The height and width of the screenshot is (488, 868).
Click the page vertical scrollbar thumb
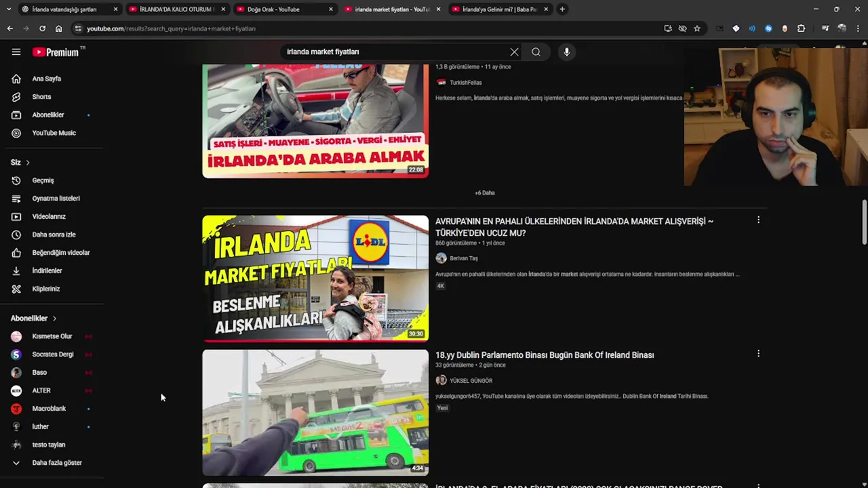point(864,222)
